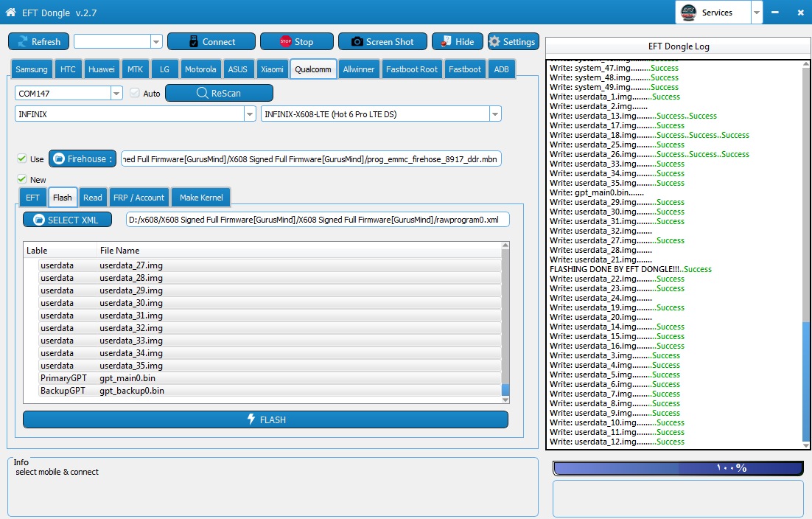The height and width of the screenshot is (519, 812).
Task: Select the gpt_backup0.bin row
Action: click(270, 391)
